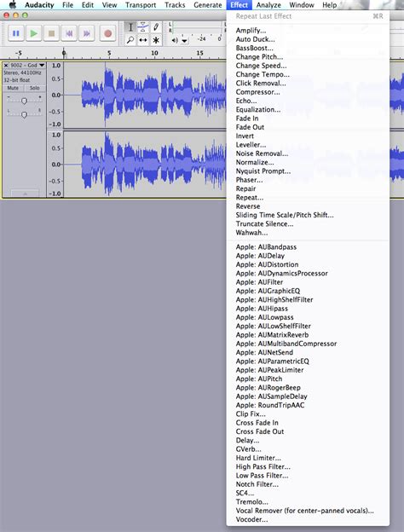Select the Draw pencil tool
The width and height of the screenshot is (404, 532).
(x=156, y=27)
